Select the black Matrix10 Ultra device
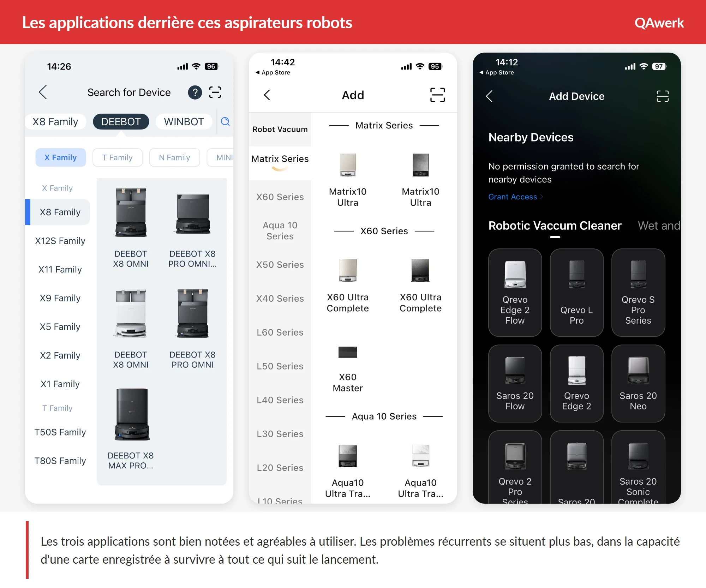 [420, 179]
